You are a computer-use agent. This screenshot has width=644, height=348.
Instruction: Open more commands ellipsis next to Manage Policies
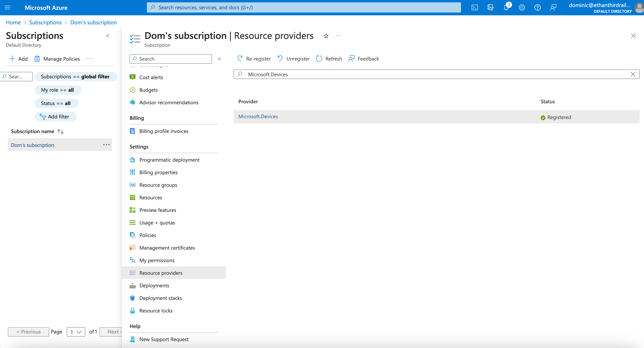click(89, 59)
